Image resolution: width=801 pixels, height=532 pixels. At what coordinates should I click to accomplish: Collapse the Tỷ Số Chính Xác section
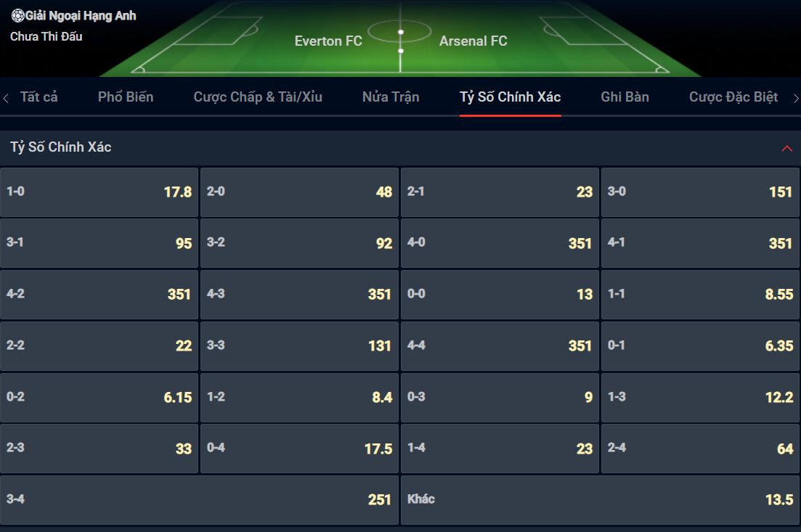point(786,149)
